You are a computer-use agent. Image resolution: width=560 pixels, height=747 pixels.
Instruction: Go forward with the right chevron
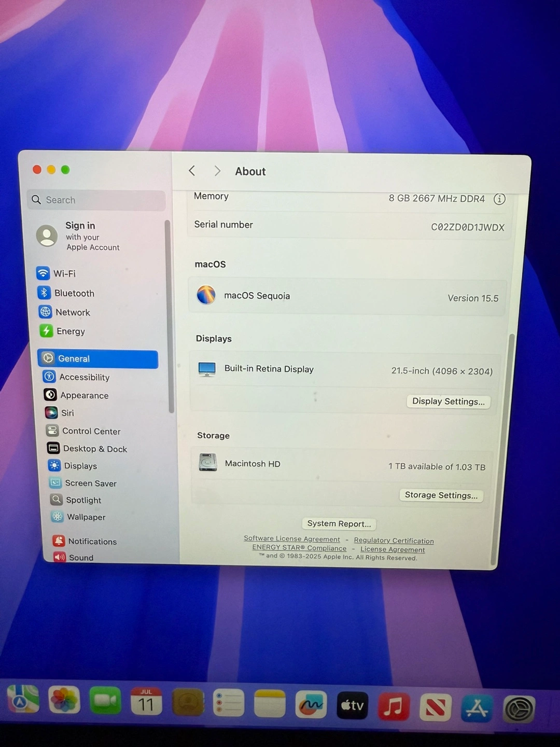217,171
